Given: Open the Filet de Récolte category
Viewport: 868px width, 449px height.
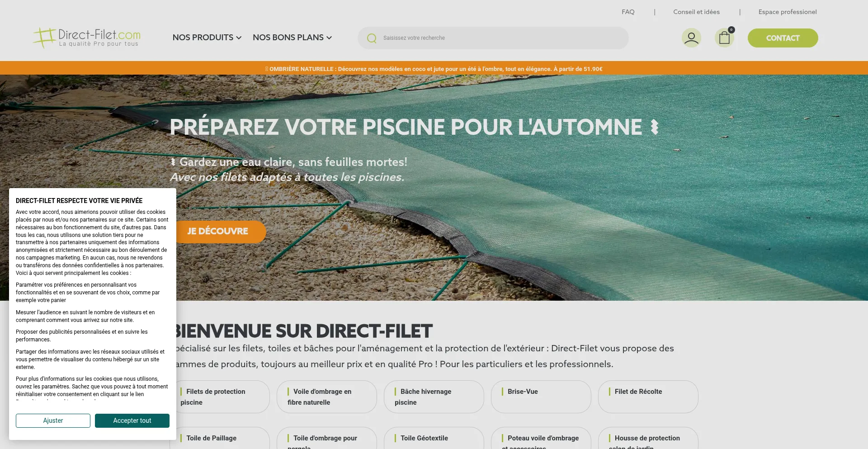Looking at the screenshot, I should 648,397.
